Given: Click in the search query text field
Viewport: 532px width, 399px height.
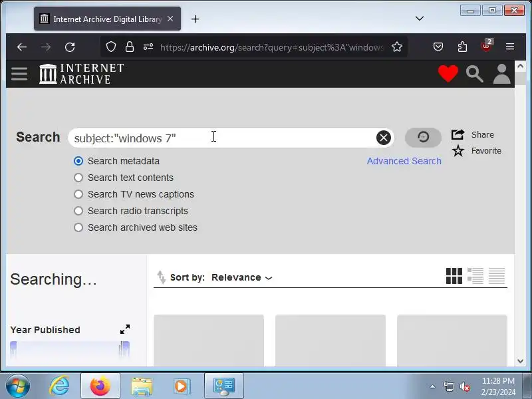Looking at the screenshot, I should (x=222, y=138).
